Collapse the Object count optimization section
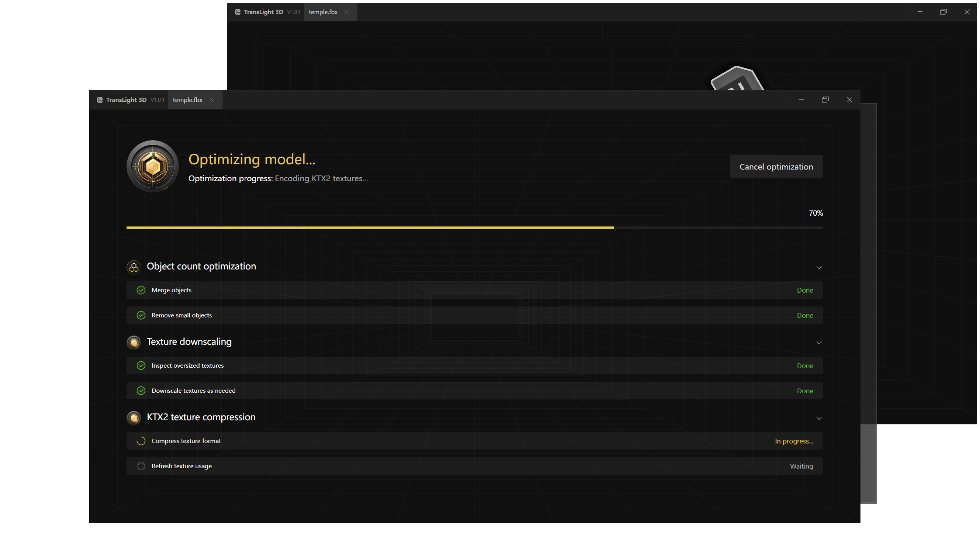The width and height of the screenshot is (980, 551). pyautogui.click(x=819, y=267)
